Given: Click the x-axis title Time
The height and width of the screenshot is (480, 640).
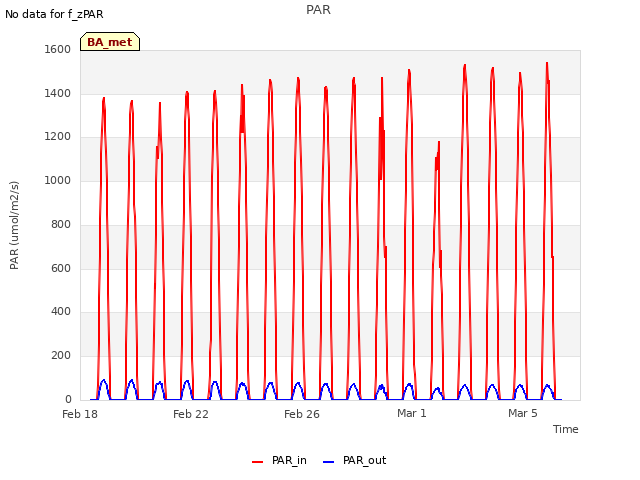Looking at the screenshot, I should (566, 429).
